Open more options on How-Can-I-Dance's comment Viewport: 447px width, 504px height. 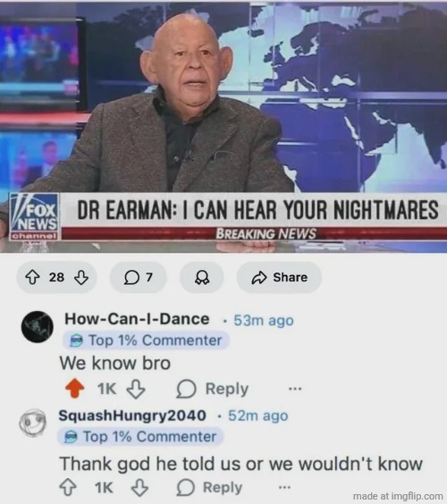(x=295, y=389)
